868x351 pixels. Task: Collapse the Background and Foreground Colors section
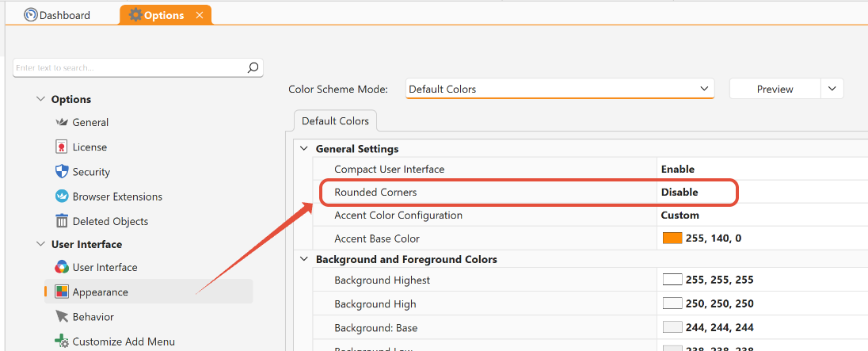coord(304,259)
